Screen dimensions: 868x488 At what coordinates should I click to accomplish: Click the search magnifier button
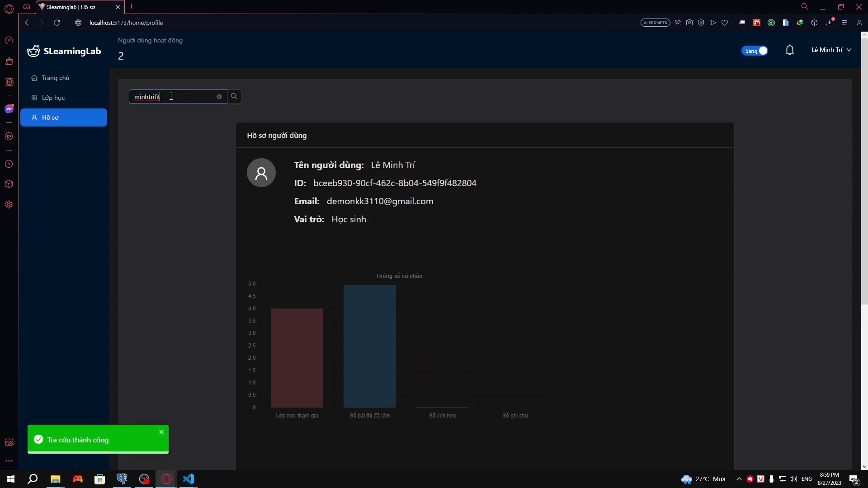[234, 97]
